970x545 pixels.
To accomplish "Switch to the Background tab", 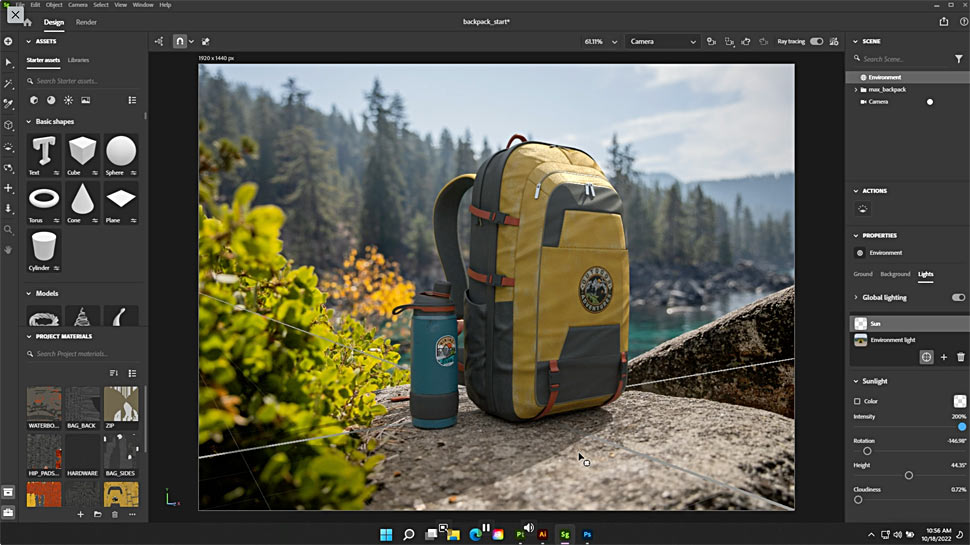I will (895, 274).
